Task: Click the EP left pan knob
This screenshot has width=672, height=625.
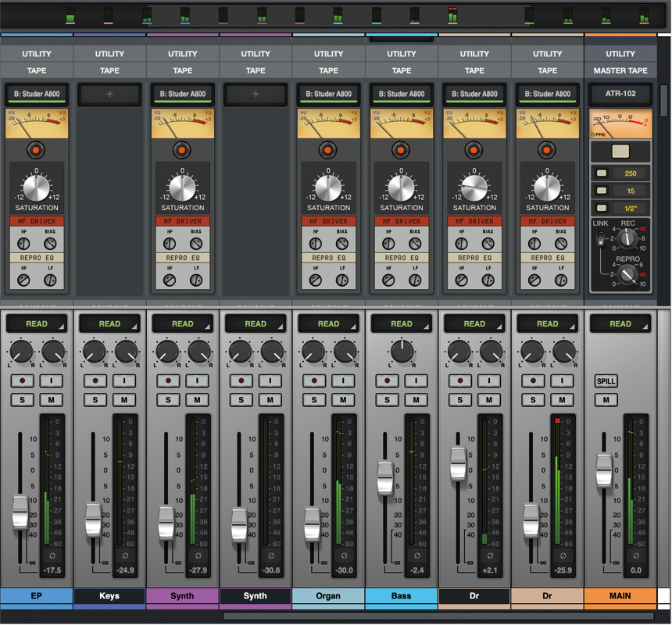Action: click(21, 352)
